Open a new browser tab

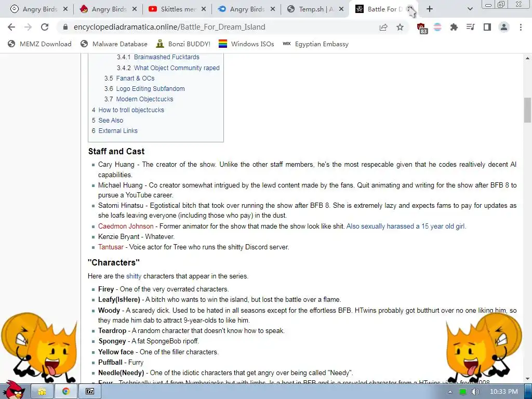pos(430,9)
